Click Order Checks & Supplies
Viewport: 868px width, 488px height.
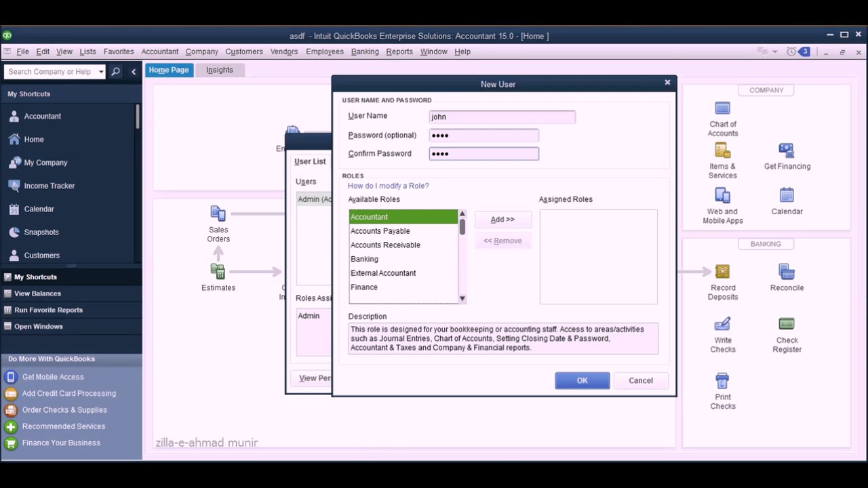(64, 410)
